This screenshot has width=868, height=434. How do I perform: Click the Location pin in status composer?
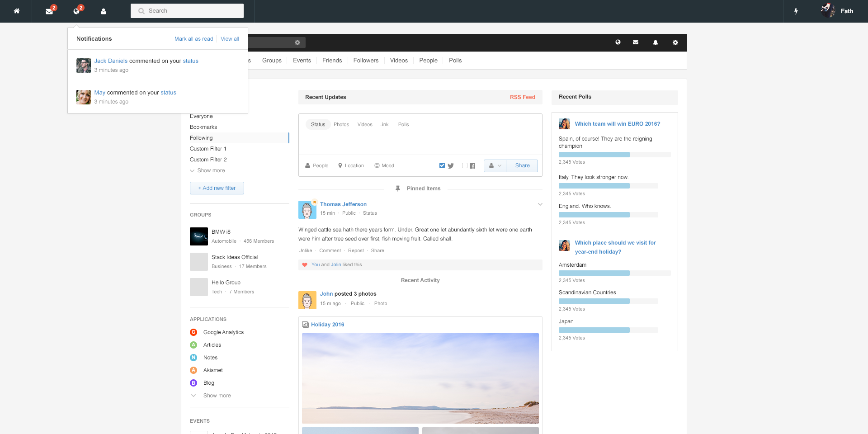(x=351, y=166)
